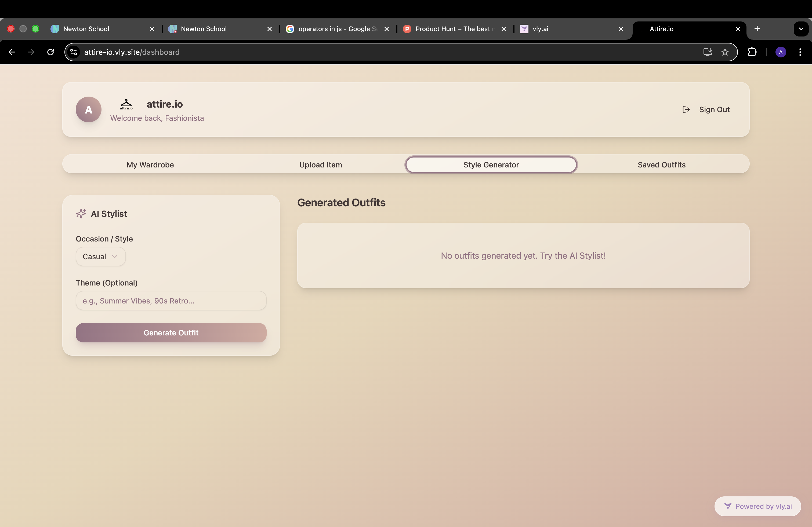
Task: Click the browser profile avatar icon
Action: tap(781, 52)
